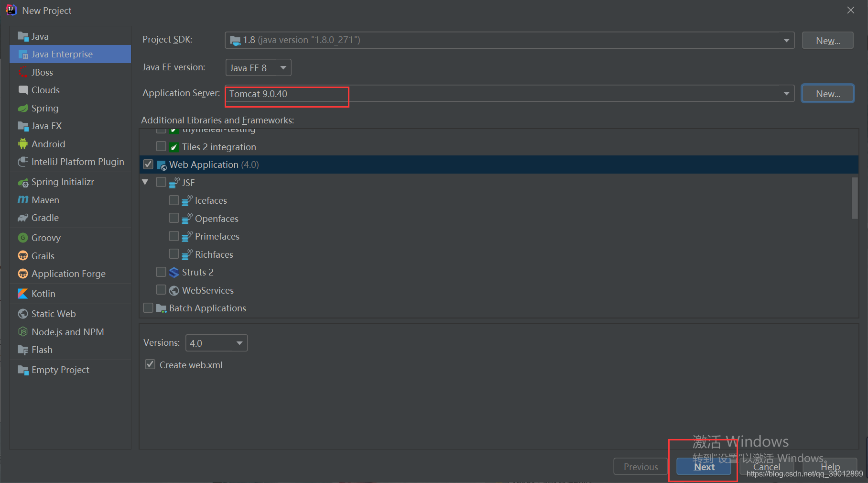Select Empty Project type
Viewport: 868px width, 483px height.
pyautogui.click(x=70, y=370)
